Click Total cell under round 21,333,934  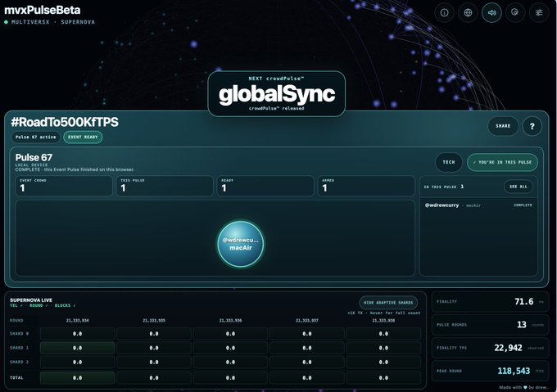(x=78, y=378)
